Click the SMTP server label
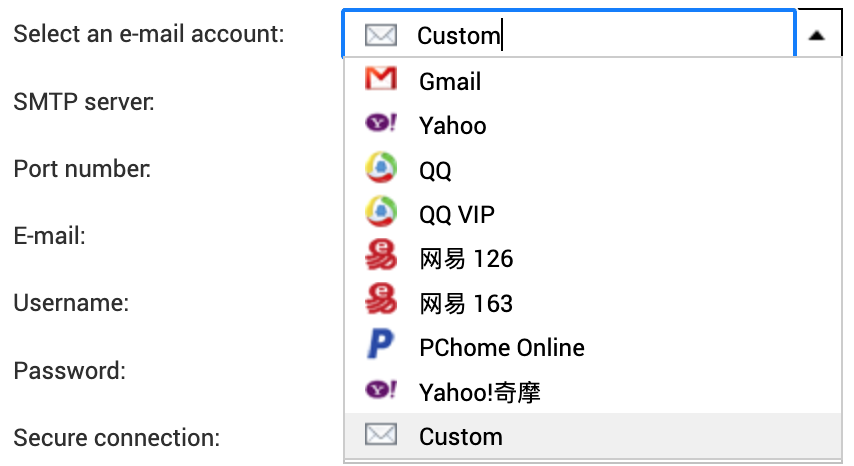854x466 pixels. 84,102
